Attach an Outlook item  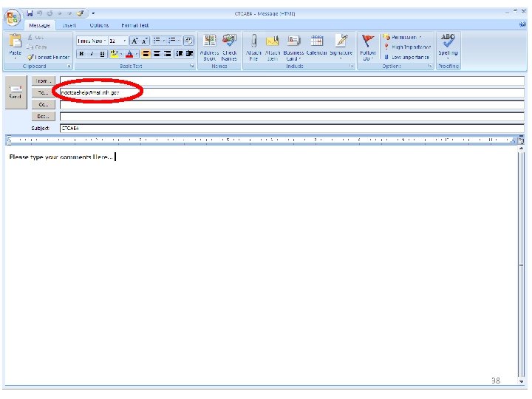click(x=273, y=47)
